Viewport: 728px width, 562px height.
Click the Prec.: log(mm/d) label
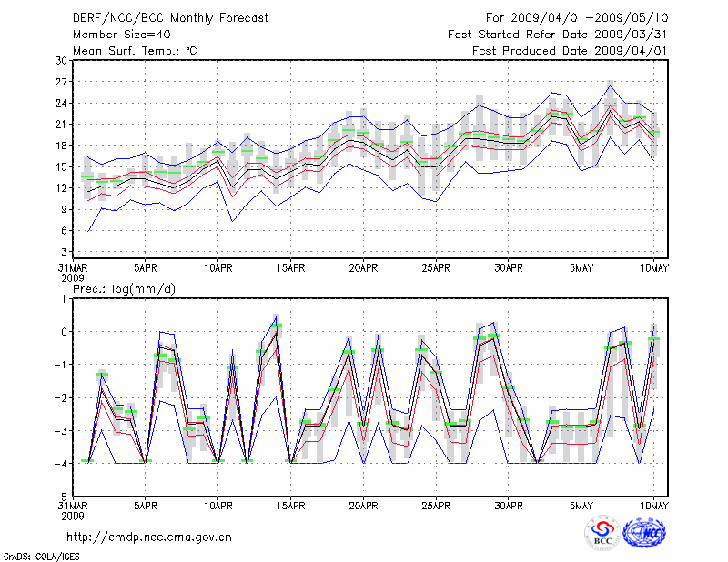[x=124, y=289]
